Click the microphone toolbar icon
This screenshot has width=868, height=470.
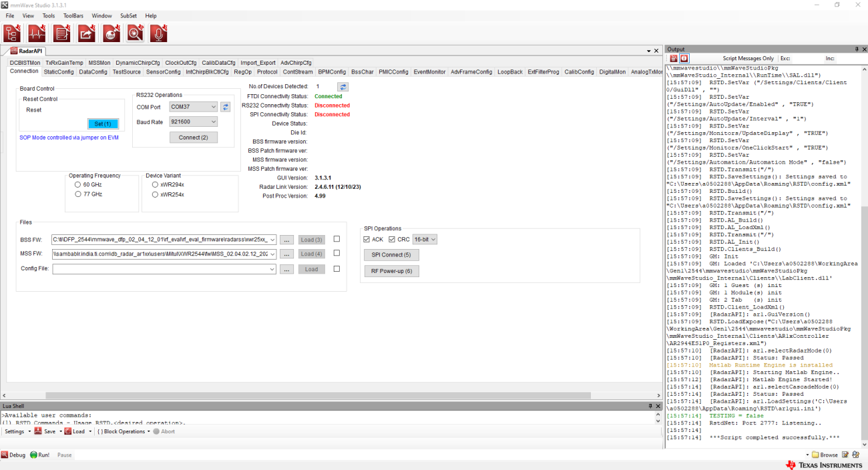158,33
